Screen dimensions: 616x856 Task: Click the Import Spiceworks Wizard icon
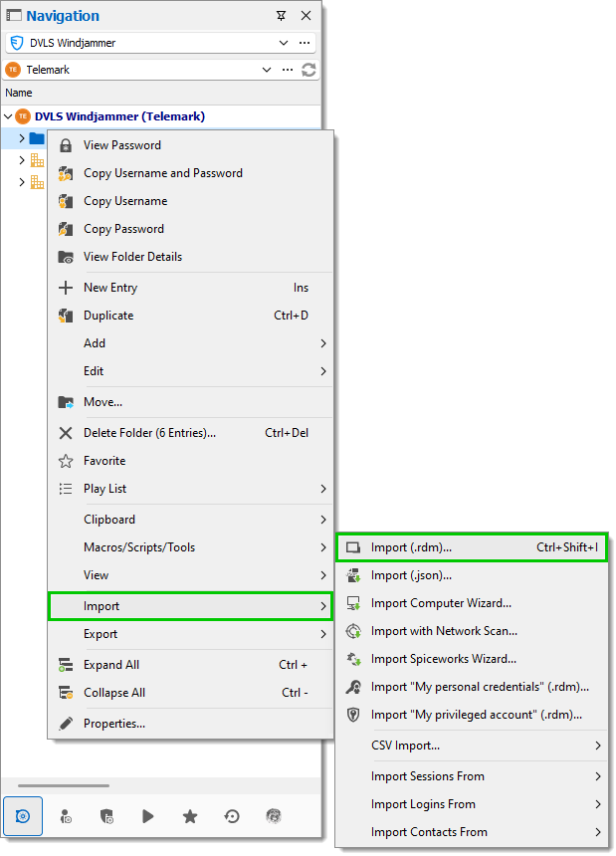353,659
